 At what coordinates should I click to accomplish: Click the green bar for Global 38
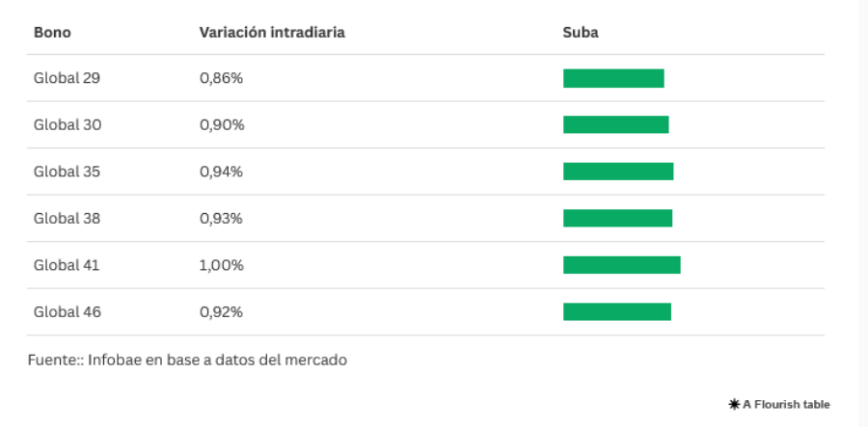pyautogui.click(x=617, y=219)
